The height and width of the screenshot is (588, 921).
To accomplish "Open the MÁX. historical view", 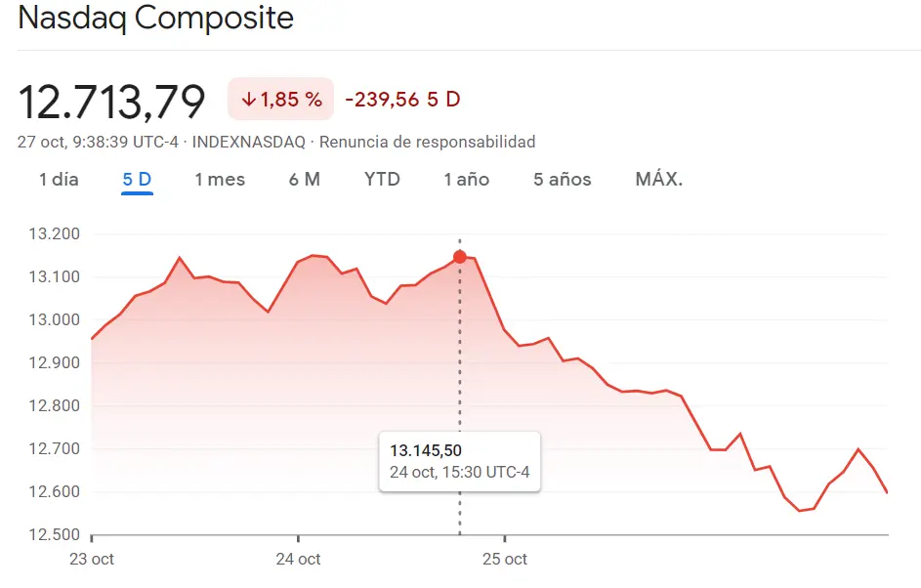I will tap(655, 179).
